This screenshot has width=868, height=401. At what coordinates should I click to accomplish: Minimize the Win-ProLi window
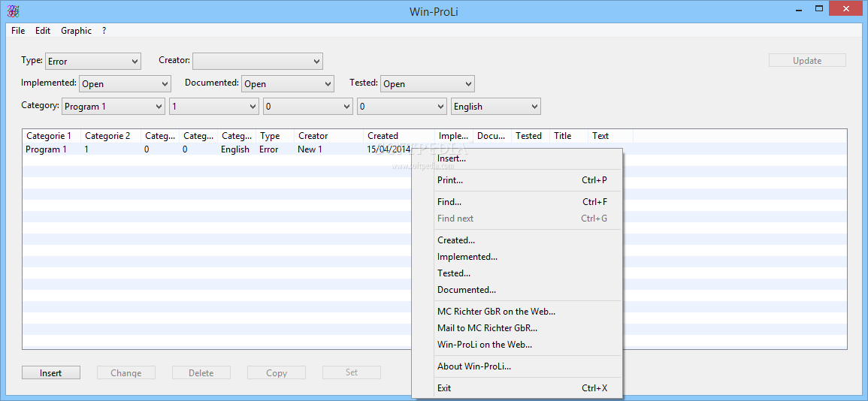[x=797, y=8]
